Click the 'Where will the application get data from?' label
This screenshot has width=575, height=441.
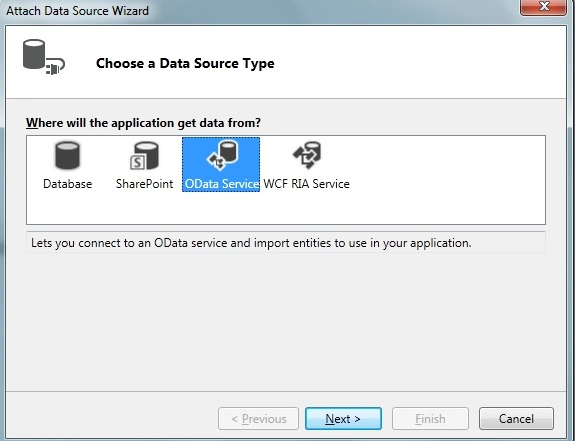click(x=143, y=123)
